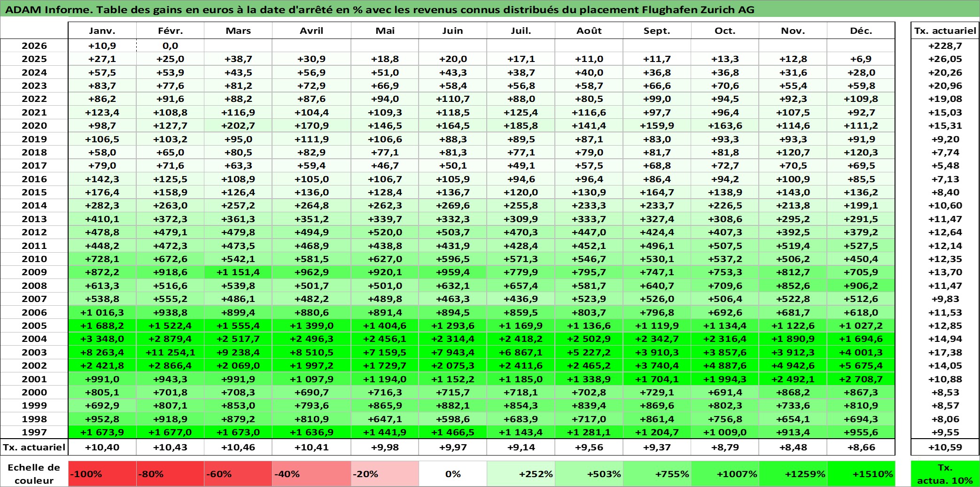Select the +1510% bright green swatch
This screenshot has height=487, width=980.
point(861,474)
